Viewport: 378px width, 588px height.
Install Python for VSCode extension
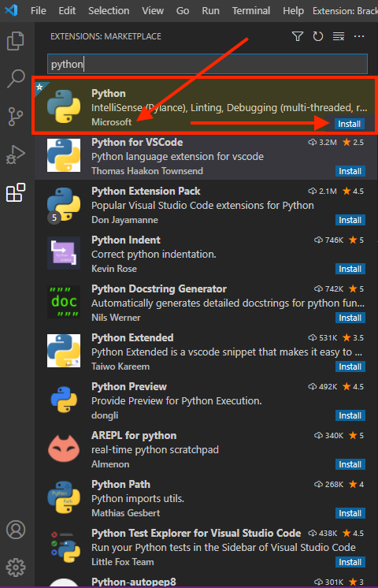click(350, 171)
